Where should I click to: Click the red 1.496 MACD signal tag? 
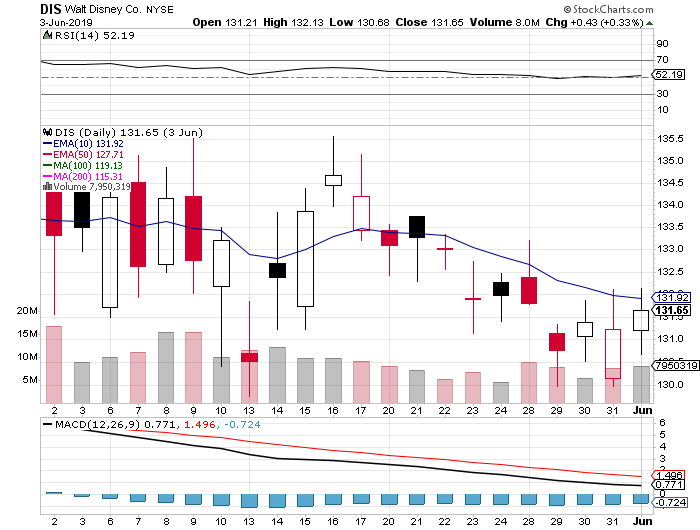669,476
